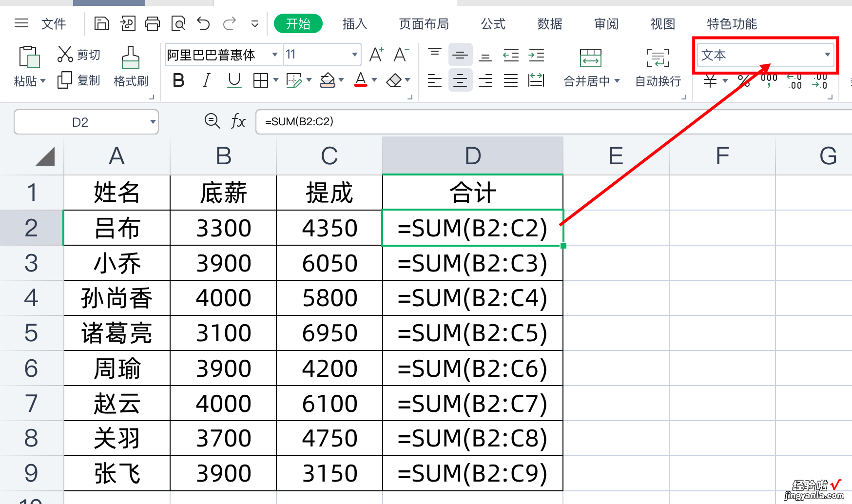This screenshot has width=852, height=504.
Task: Open the font name dropdown
Action: pos(275,55)
